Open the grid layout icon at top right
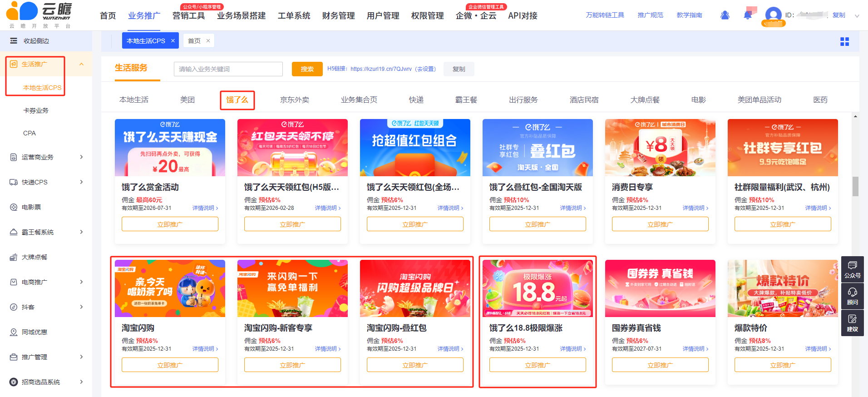Viewport: 868px width, 397px height. click(844, 42)
